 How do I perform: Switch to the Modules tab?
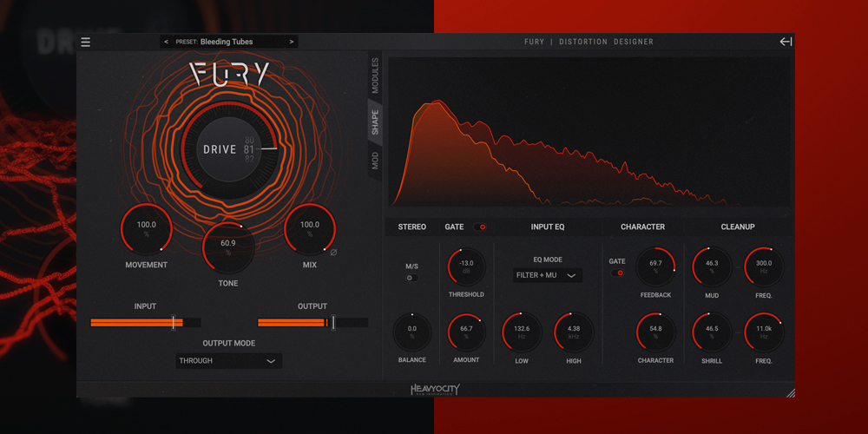coord(375,76)
